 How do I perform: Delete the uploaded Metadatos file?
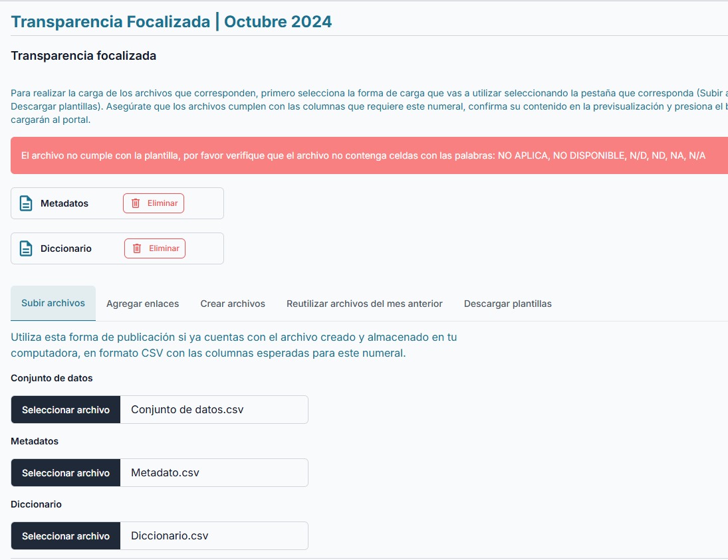[x=154, y=203]
